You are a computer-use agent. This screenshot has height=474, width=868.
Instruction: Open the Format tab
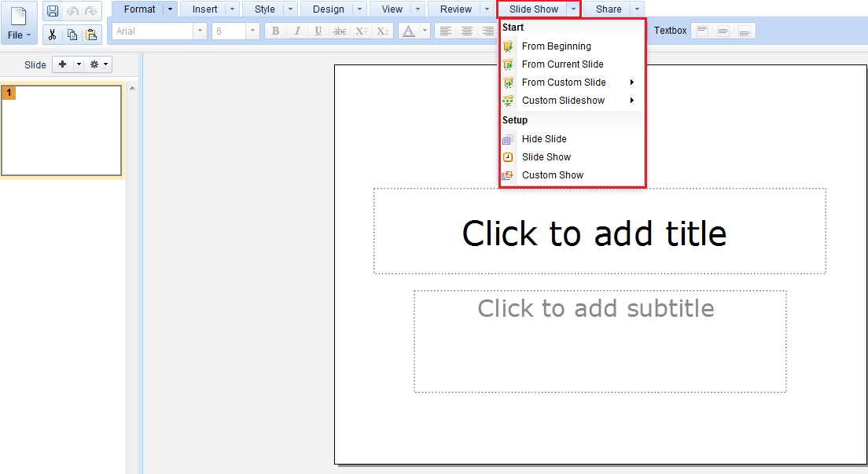pyautogui.click(x=139, y=9)
